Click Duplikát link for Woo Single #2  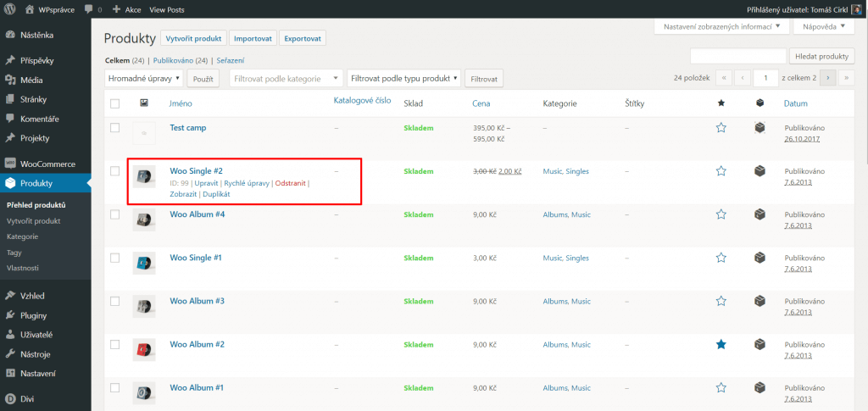tap(216, 194)
